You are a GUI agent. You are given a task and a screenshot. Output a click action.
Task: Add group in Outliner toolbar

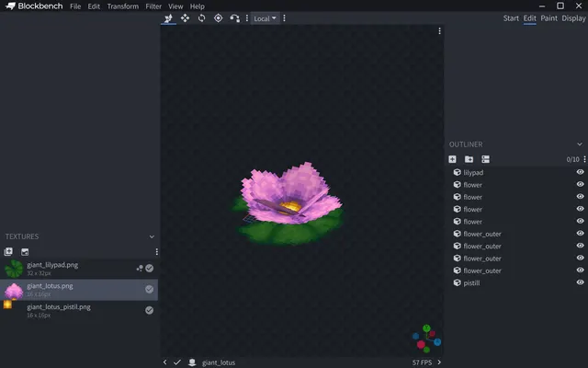pos(469,159)
